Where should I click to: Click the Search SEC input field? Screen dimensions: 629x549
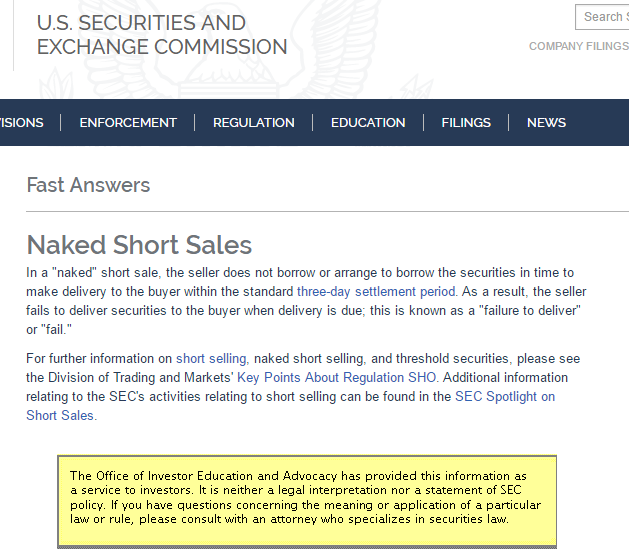point(603,17)
